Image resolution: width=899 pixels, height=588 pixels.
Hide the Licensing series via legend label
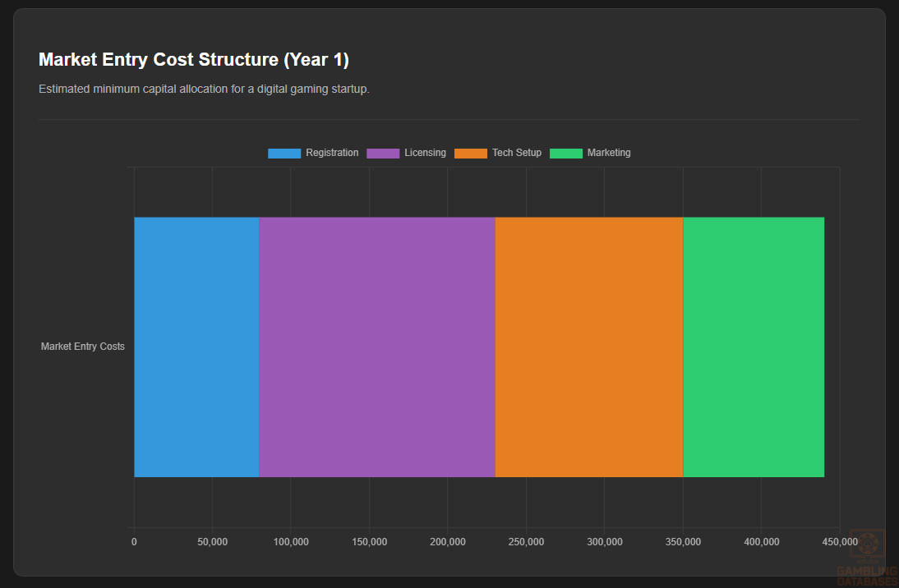click(425, 153)
